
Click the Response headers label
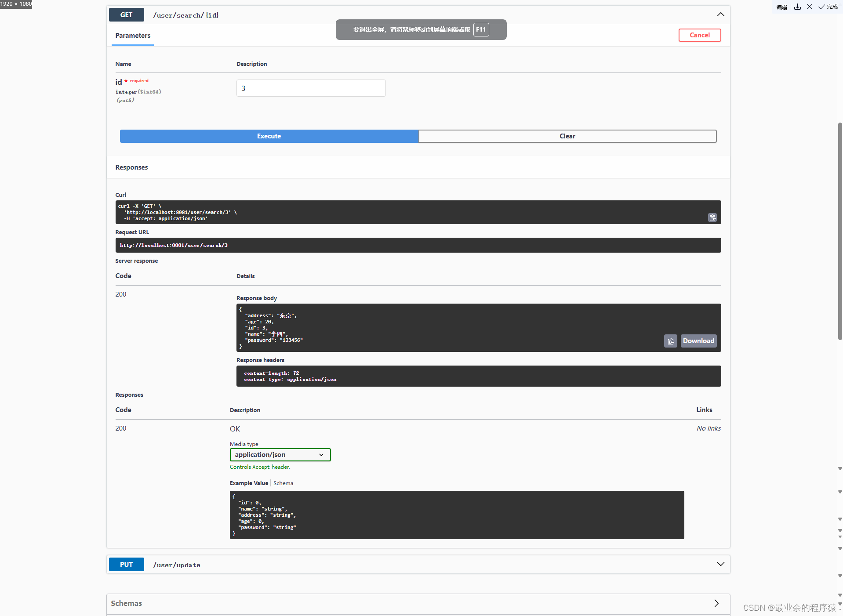click(260, 360)
